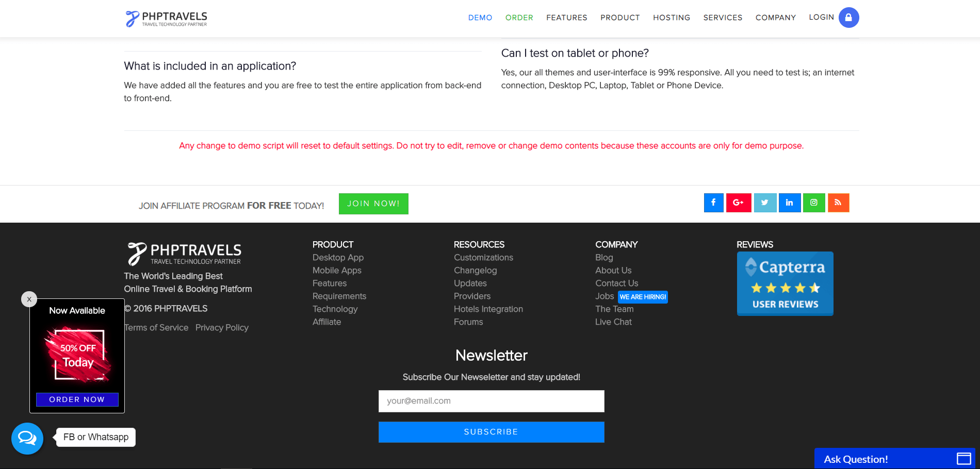
Task: Click the Order Now promo button
Action: 77,399
